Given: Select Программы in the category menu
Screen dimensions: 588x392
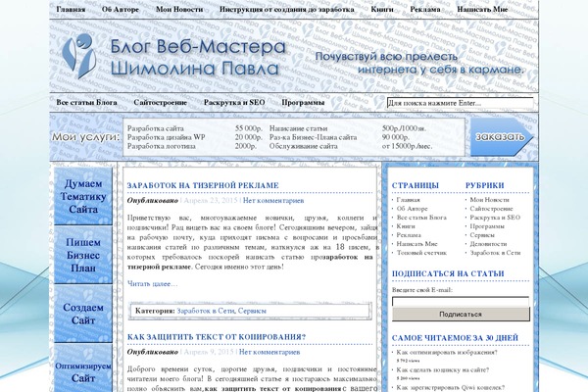Looking at the screenshot, I should 303,102.
